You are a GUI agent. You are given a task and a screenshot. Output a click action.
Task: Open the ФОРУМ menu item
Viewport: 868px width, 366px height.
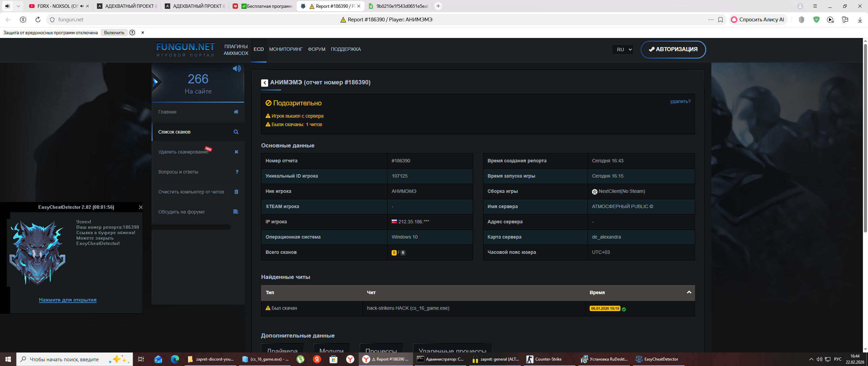316,49
